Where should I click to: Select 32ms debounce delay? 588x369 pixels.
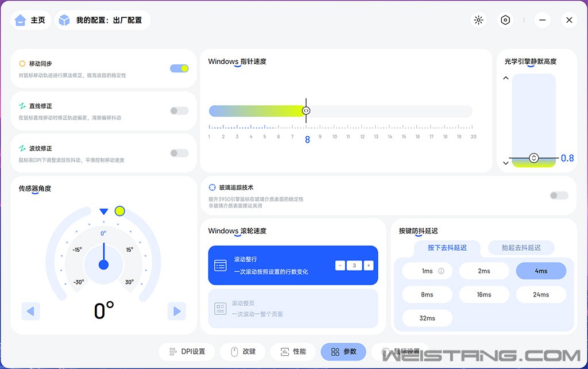click(x=427, y=318)
